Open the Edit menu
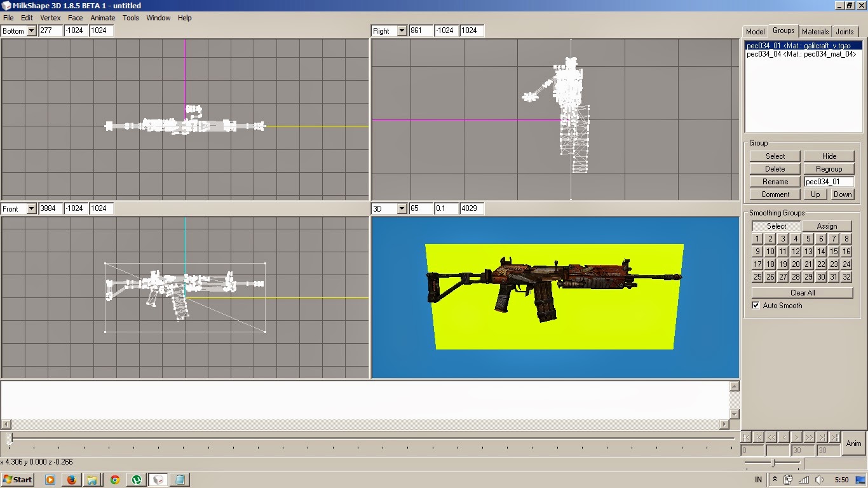The height and width of the screenshot is (488, 868). 27,18
